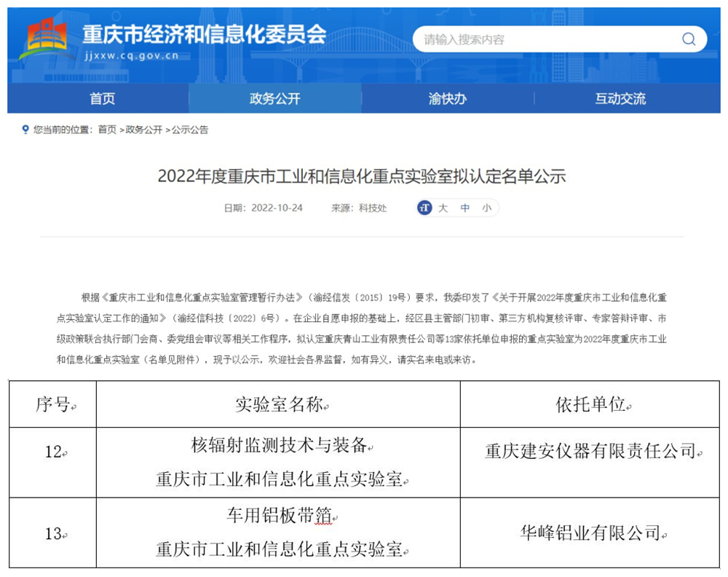The image size is (728, 577).
Task: Click the blue font-size T icon
Action: click(x=424, y=208)
